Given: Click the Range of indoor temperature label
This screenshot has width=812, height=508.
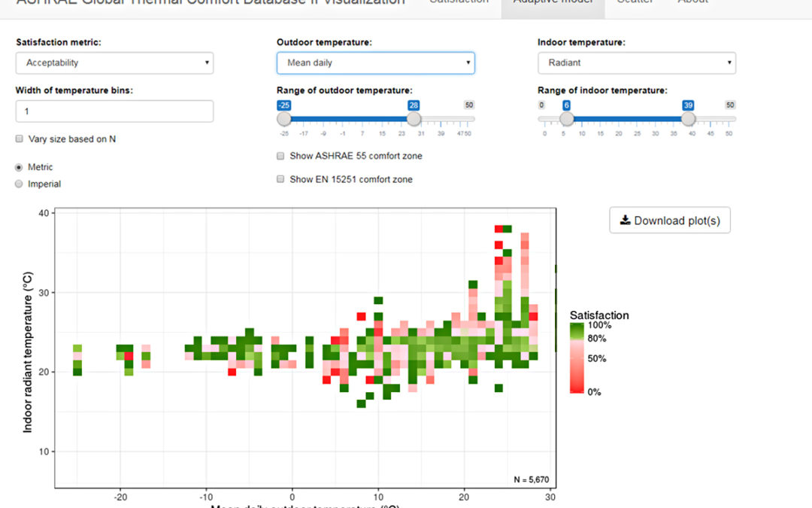Looking at the screenshot, I should point(602,90).
